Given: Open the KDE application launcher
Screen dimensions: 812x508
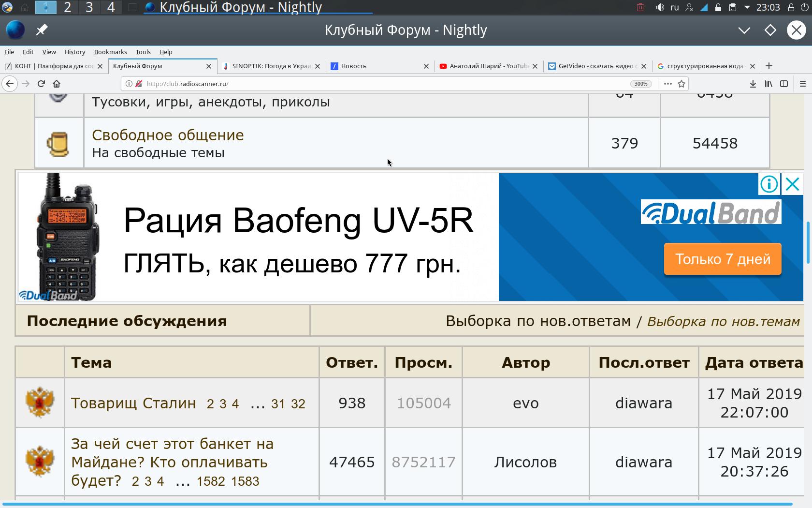Looking at the screenshot, I should pyautogui.click(x=7, y=7).
